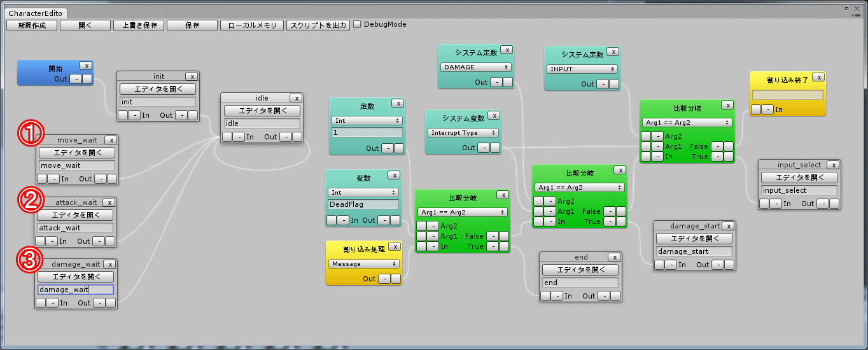This screenshot has height=350, width=868.
Task: Close the 割り込み終了 node
Action: tap(818, 77)
